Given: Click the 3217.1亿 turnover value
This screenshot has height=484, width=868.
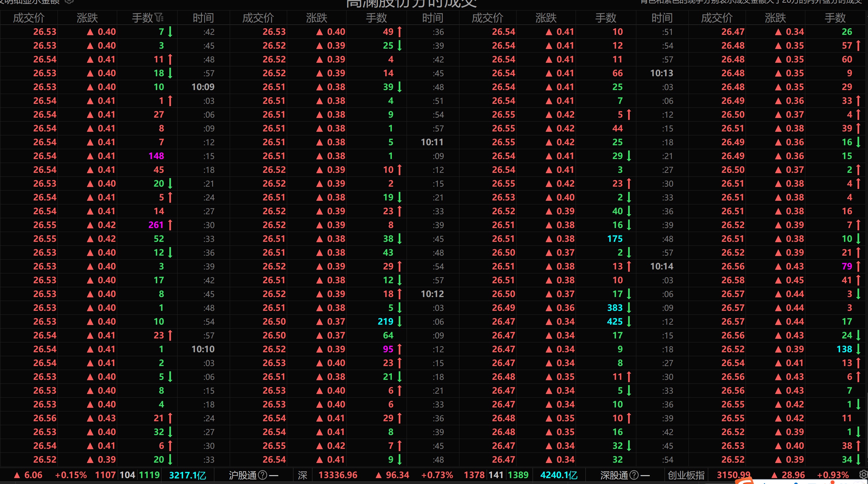Looking at the screenshot, I should (187, 475).
